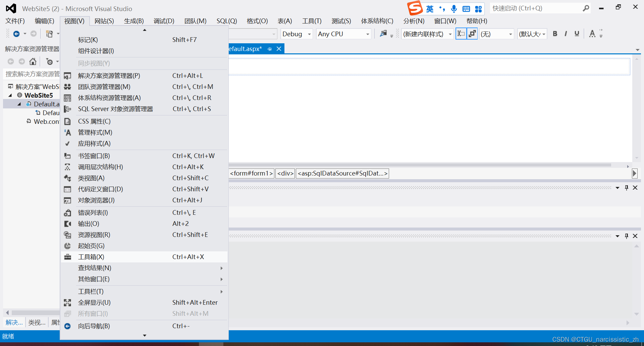
Task: Click the 团队资源管理器 icon in menu
Action: [x=67, y=87]
